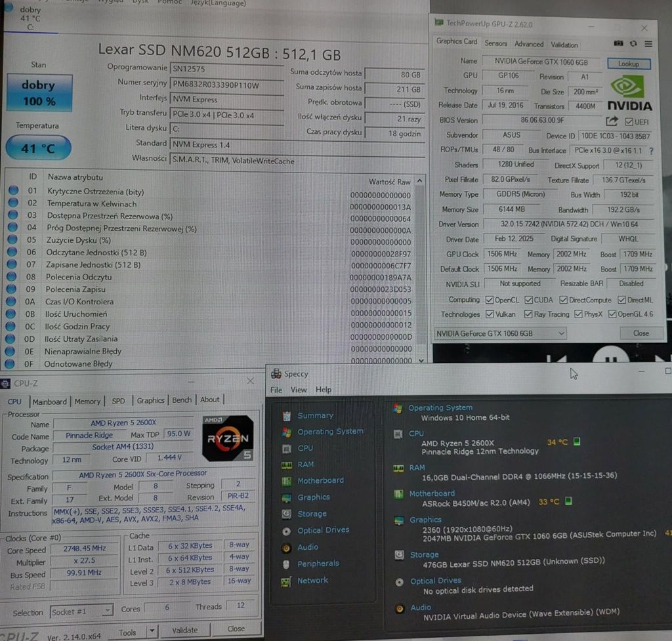This screenshot has height=641, width=672.
Task: Click the Close button in CPU-Z
Action: click(x=236, y=629)
